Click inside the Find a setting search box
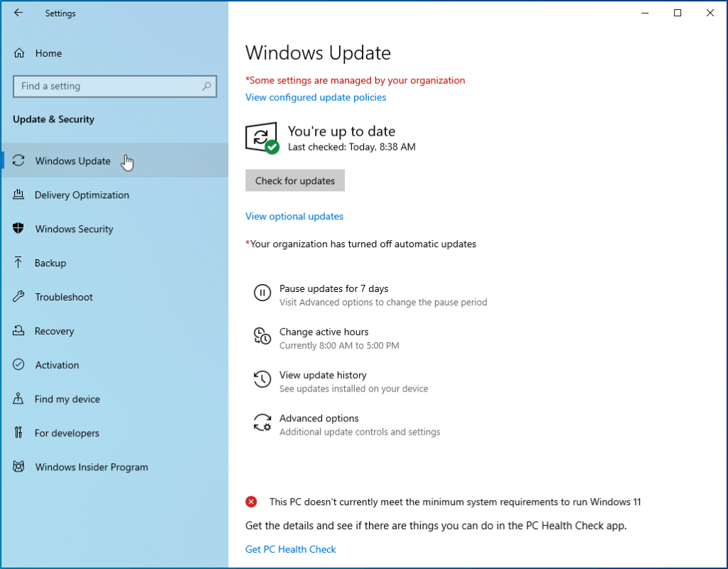 point(114,86)
